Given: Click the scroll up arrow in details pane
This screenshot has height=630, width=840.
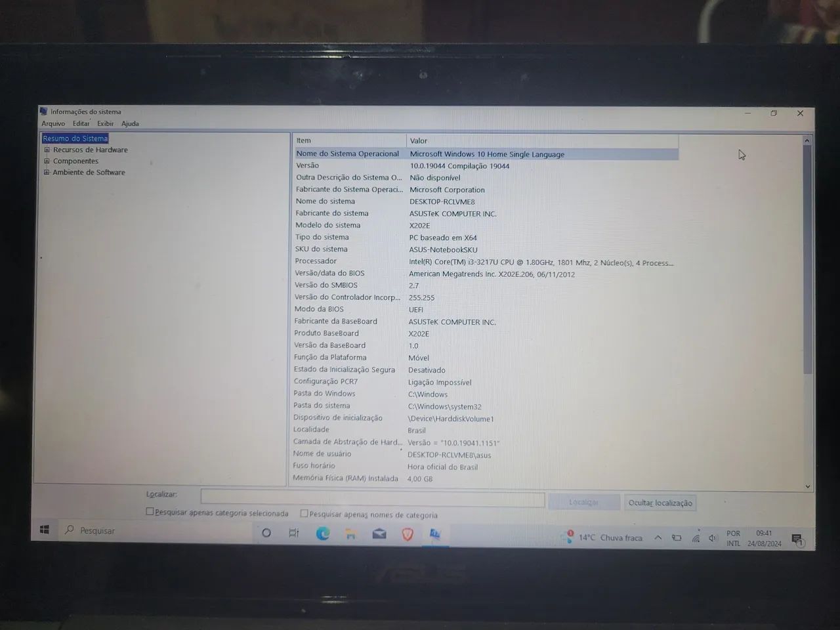Looking at the screenshot, I should point(807,140).
